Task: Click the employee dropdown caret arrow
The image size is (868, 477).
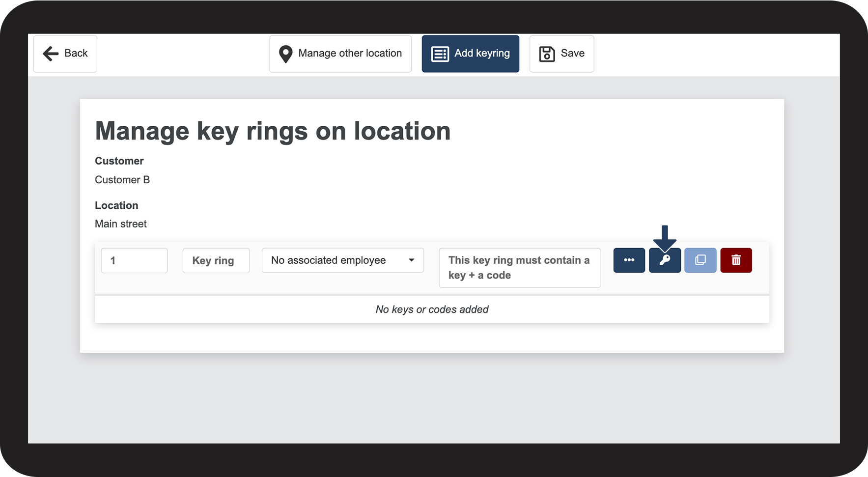Action: pos(412,260)
